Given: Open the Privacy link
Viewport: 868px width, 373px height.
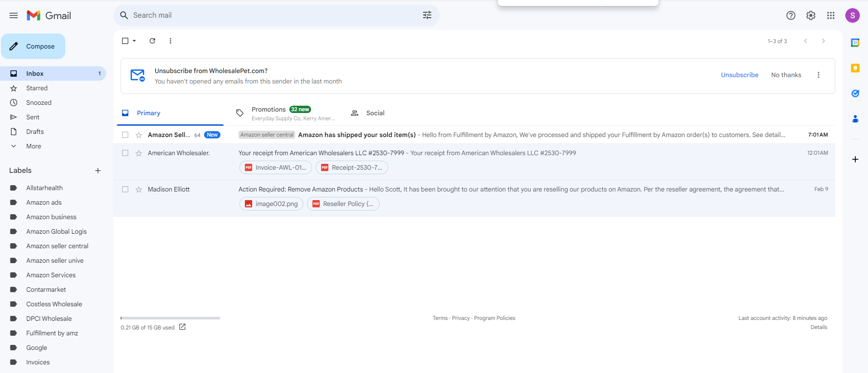Looking at the screenshot, I should pyautogui.click(x=461, y=318).
